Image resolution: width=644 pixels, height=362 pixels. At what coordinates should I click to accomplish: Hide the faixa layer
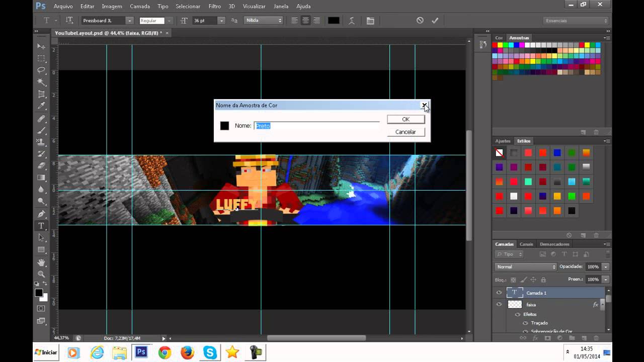[x=499, y=304]
